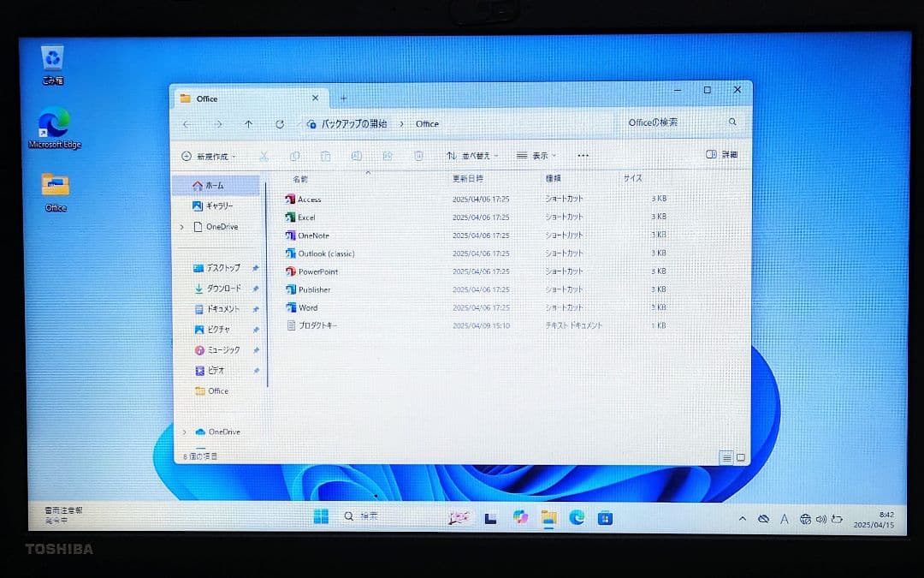Open the 新規作成 dropdown
924x578 pixels.
(208, 156)
